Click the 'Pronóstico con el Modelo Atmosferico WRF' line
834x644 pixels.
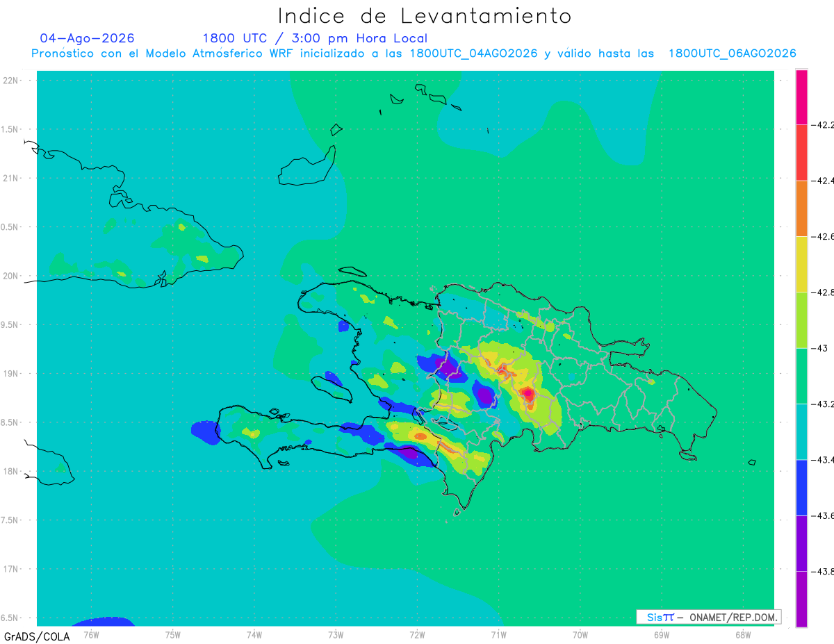[414, 53]
